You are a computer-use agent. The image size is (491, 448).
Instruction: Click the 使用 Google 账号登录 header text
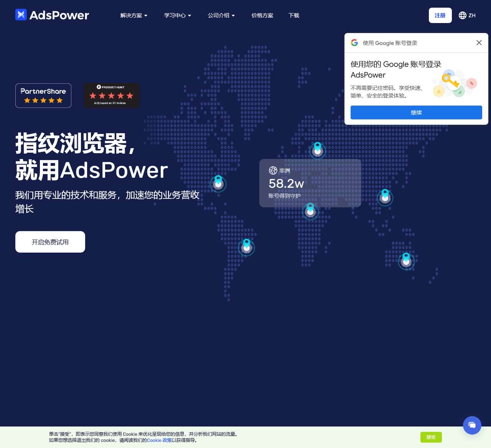coord(390,43)
